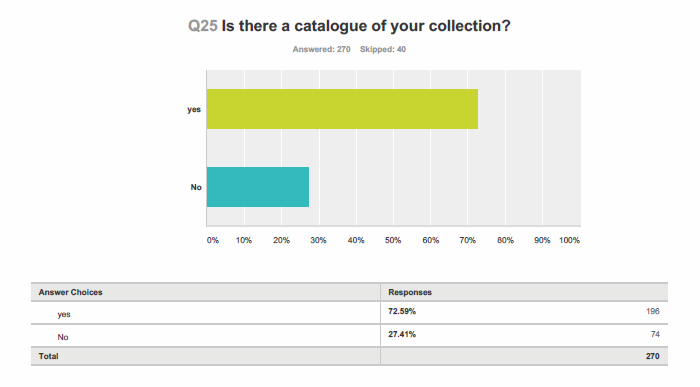Click the yes axis label

pos(194,109)
